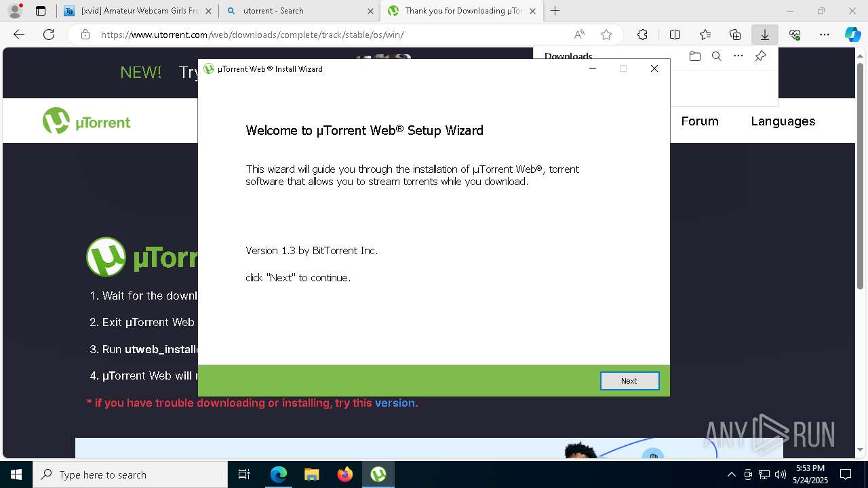Close the Thank you for Downloading tab
Image resolution: width=868 pixels, height=488 pixels.
[x=532, y=11]
